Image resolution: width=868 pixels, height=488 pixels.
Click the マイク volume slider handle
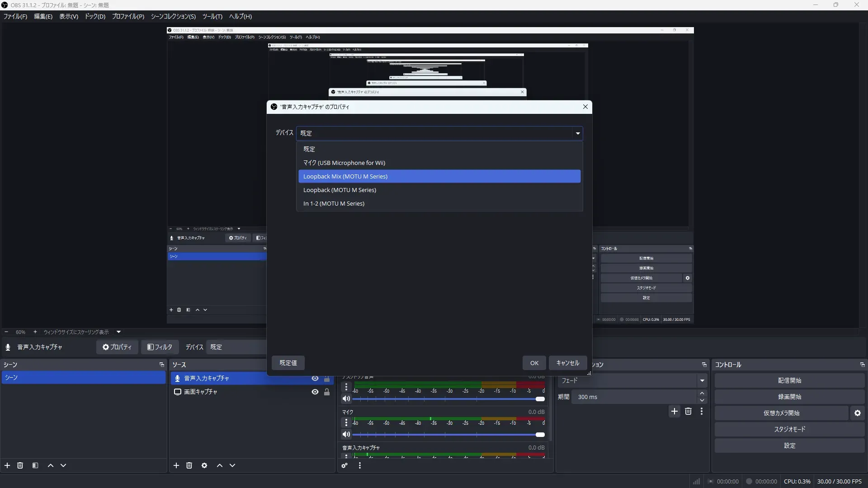(x=540, y=435)
